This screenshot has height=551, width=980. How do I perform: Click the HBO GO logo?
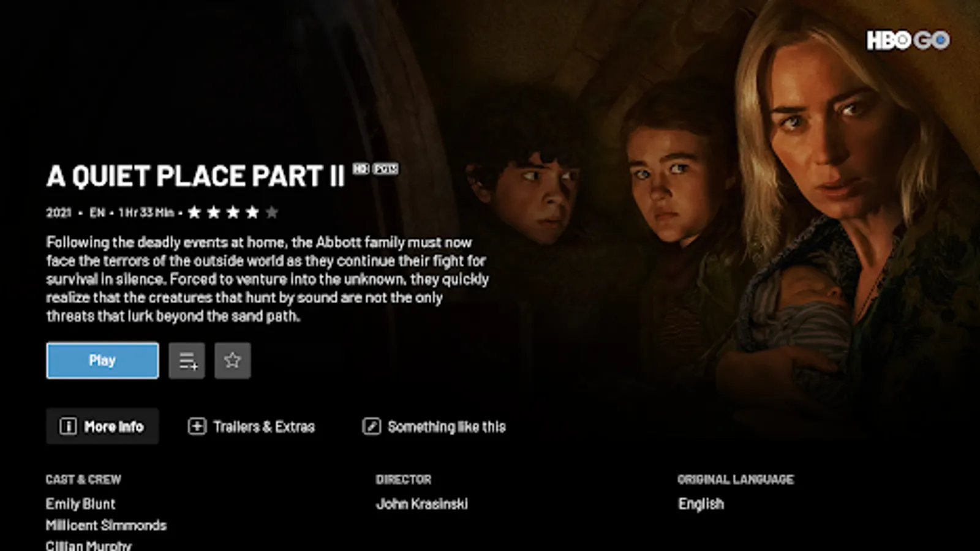click(x=908, y=40)
